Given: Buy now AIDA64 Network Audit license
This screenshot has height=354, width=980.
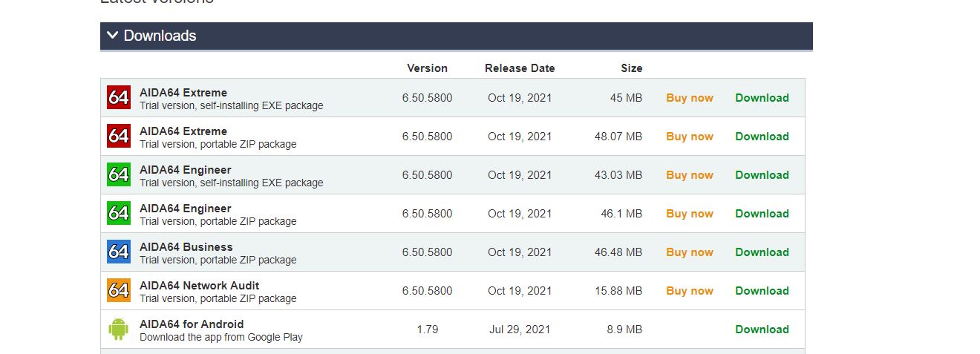Looking at the screenshot, I should coord(689,291).
